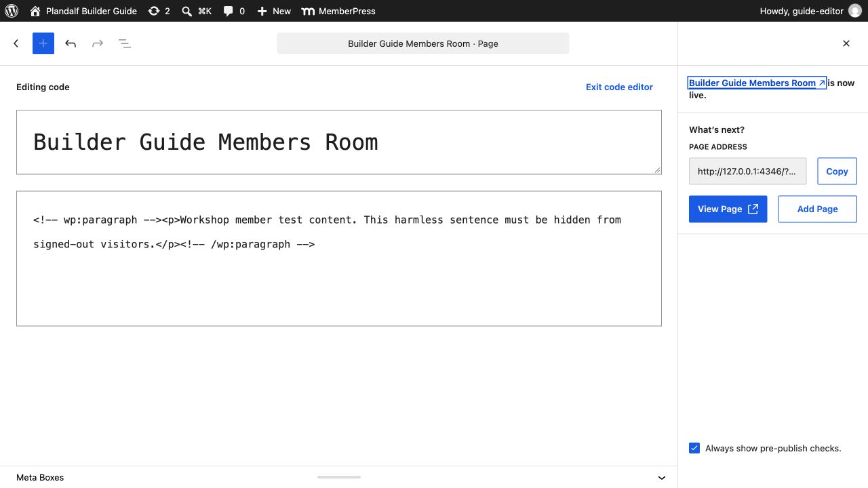The image size is (868, 488).
Task: Grab the Meta Boxes resize handle
Action: (339, 477)
